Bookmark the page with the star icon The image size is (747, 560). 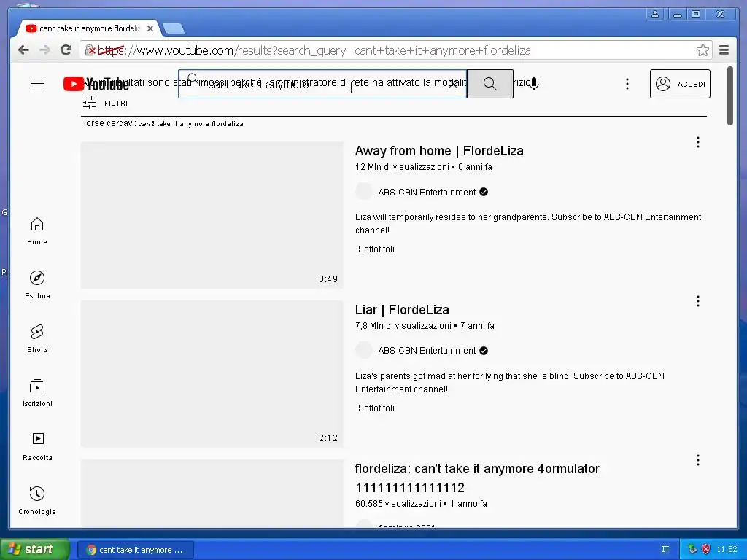coord(703,50)
